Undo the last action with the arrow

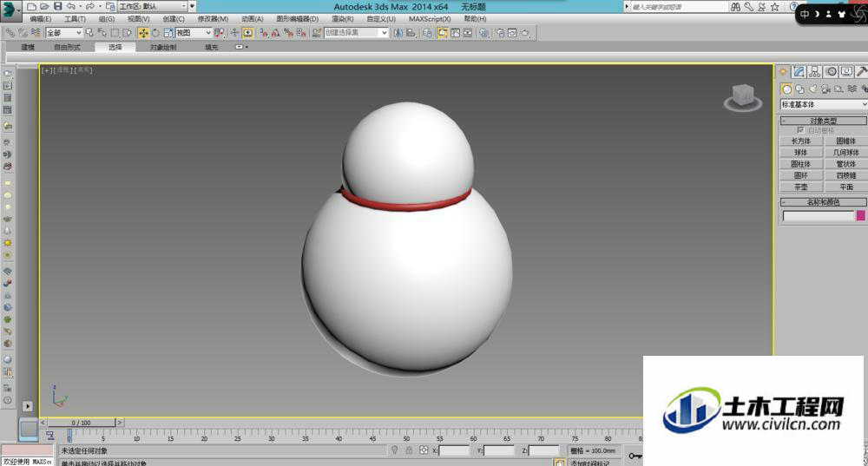(71, 7)
